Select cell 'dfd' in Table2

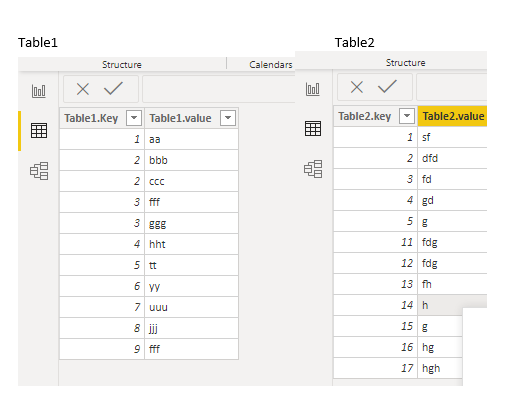452,158
